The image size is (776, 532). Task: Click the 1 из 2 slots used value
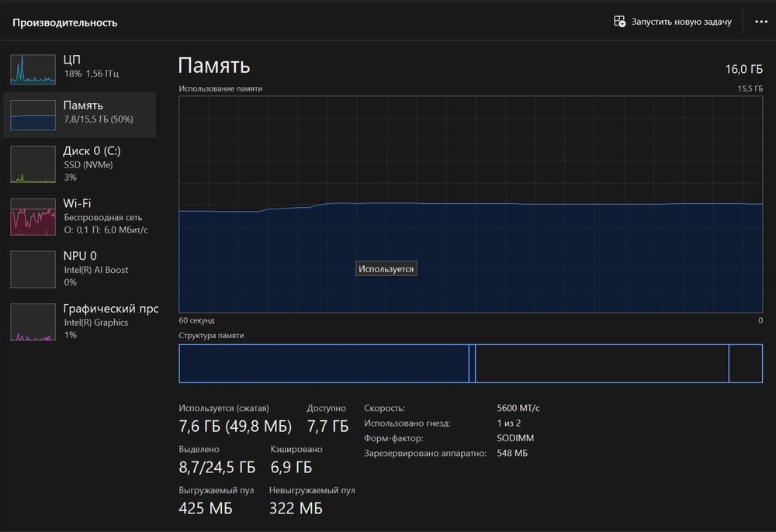pyautogui.click(x=509, y=423)
